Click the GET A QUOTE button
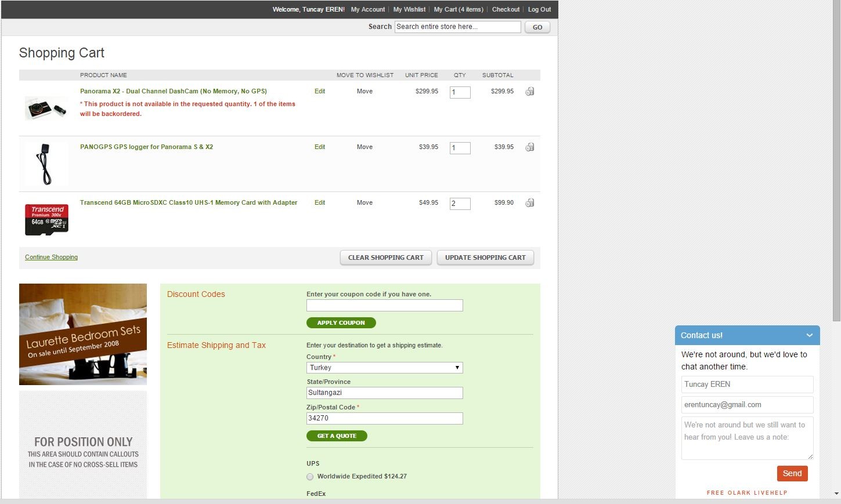This screenshot has height=504, width=841. [337, 436]
